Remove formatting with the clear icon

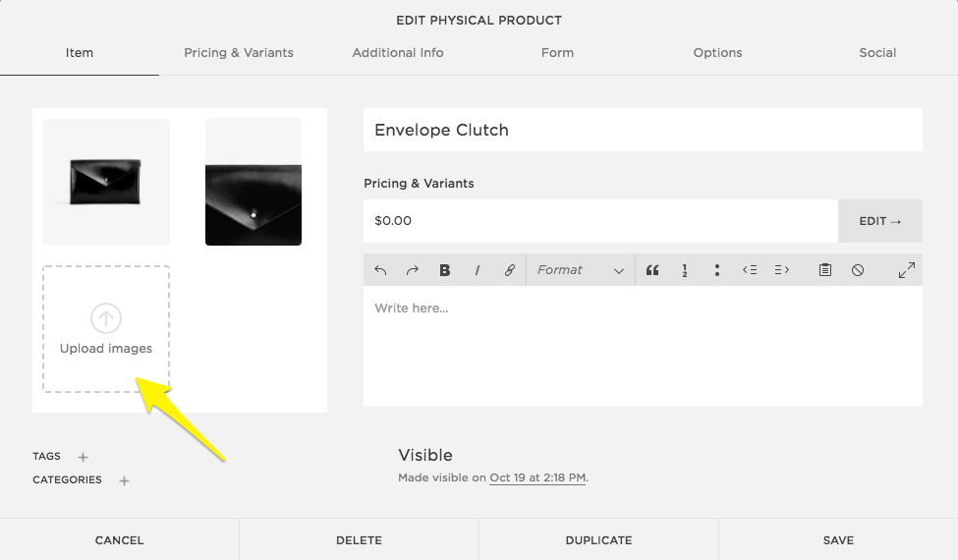point(858,270)
